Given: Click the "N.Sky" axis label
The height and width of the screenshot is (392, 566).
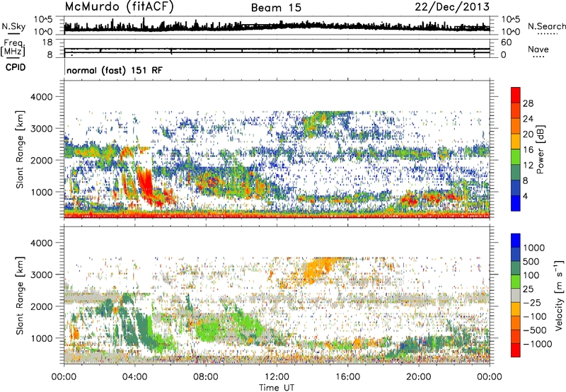Looking at the screenshot, I should point(13,26).
